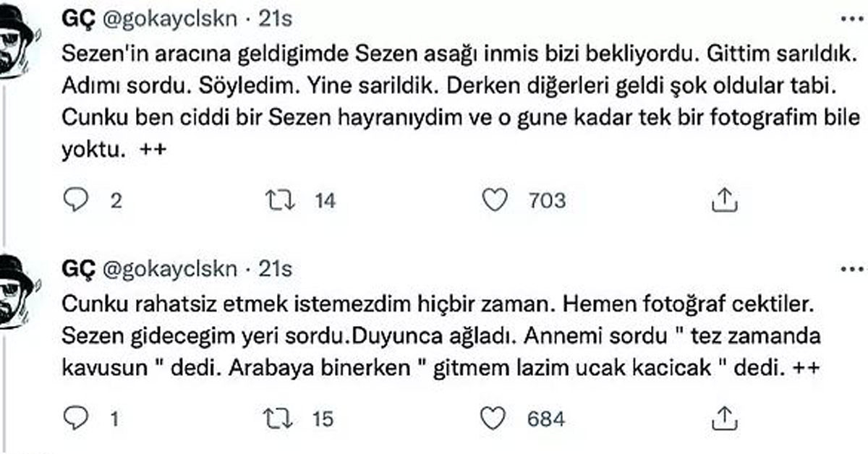Share the second tweet via share icon
This screenshot has width=868, height=454.
724,419
